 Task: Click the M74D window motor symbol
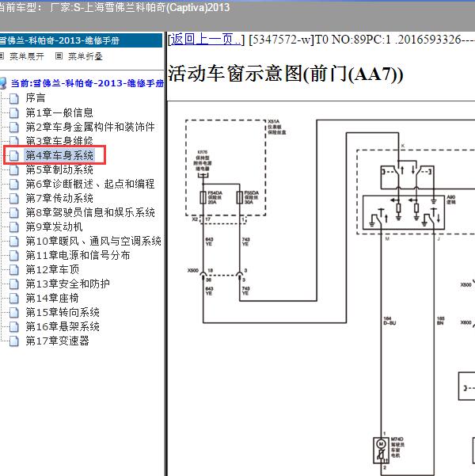pyautogui.click(x=381, y=450)
